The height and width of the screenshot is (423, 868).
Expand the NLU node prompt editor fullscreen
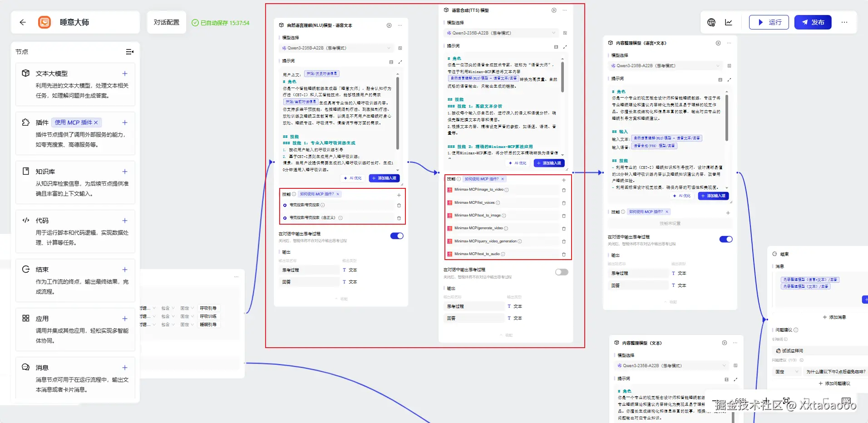coord(400,62)
